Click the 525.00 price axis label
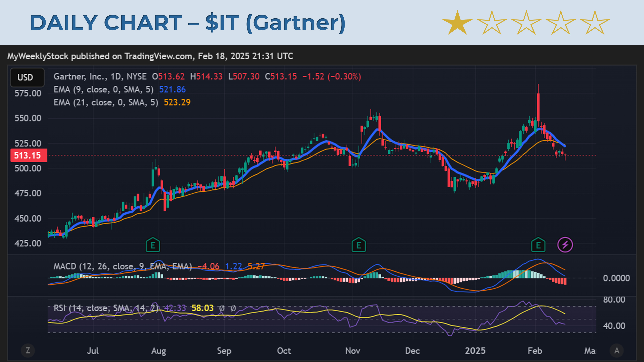Image resolution: width=644 pixels, height=362 pixels. pyautogui.click(x=28, y=143)
